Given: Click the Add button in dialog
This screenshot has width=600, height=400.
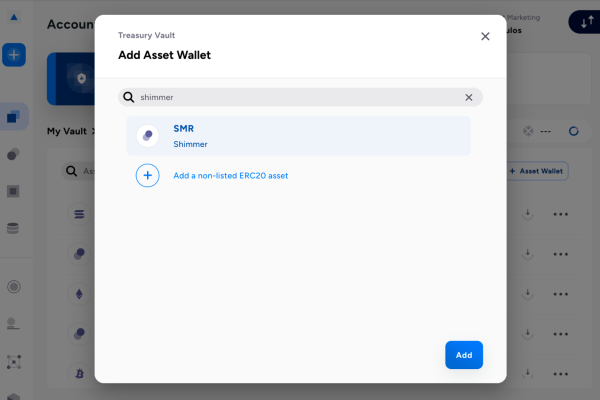Looking at the screenshot, I should (464, 355).
